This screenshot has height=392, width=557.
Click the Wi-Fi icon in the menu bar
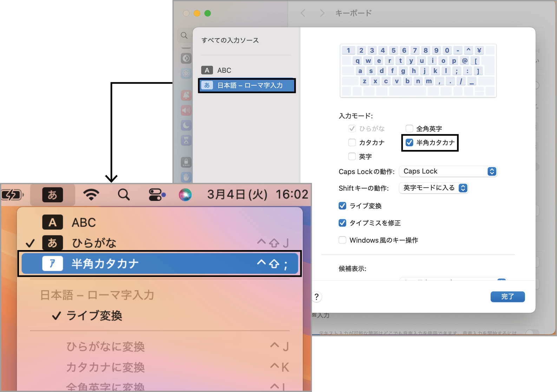[91, 194]
